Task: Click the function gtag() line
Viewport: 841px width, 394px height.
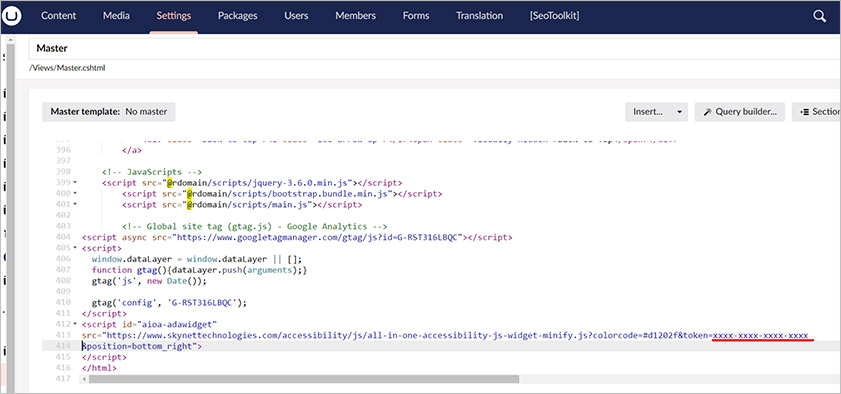Action: pyautogui.click(x=200, y=270)
